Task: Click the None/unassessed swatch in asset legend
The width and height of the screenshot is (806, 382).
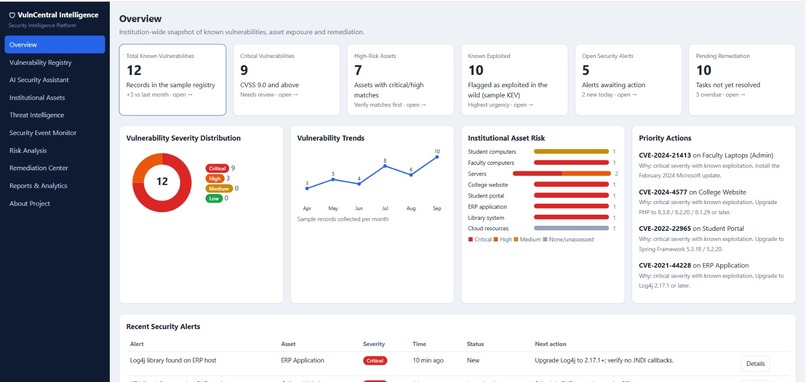Action: (546, 240)
